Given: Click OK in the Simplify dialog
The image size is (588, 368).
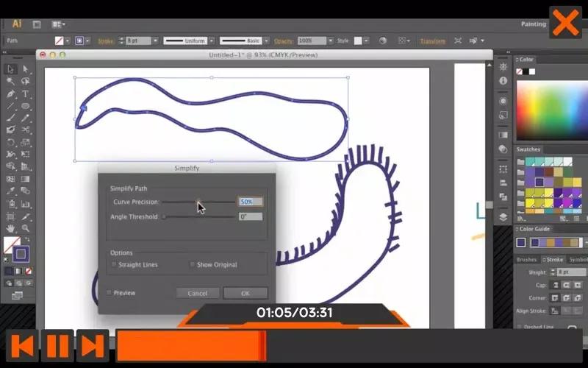Looking at the screenshot, I should point(245,293).
